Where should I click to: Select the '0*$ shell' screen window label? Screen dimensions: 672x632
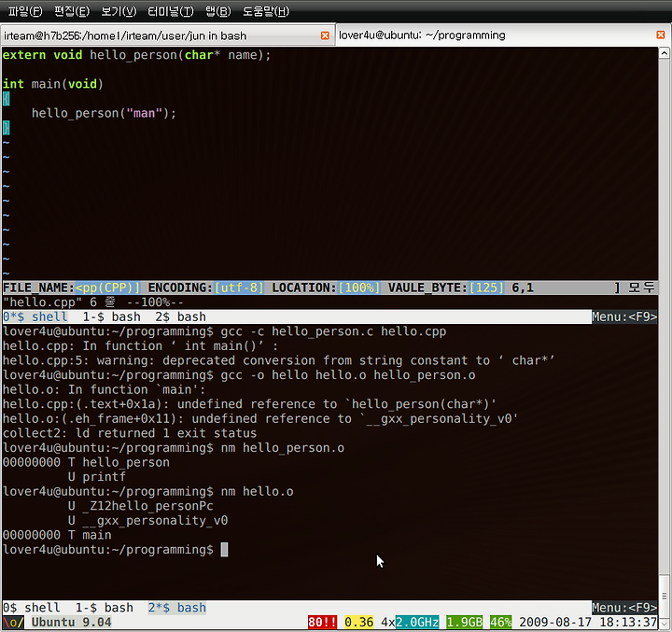click(35, 316)
